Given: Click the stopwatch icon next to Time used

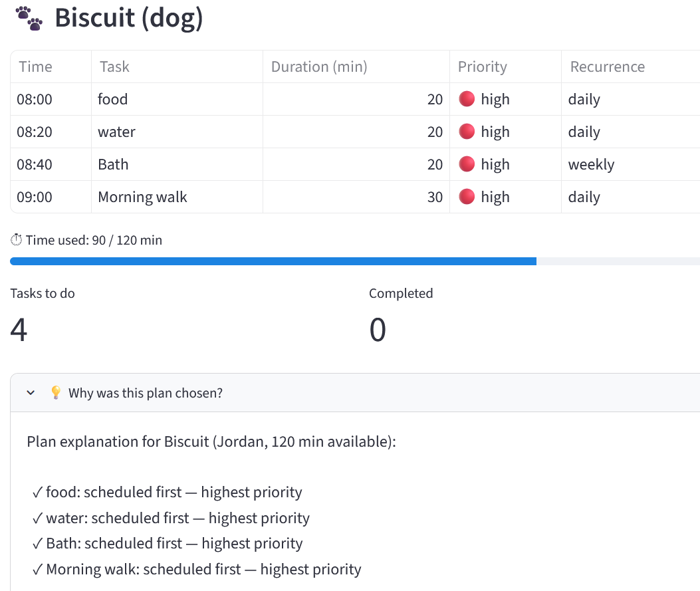Looking at the screenshot, I should [16, 240].
